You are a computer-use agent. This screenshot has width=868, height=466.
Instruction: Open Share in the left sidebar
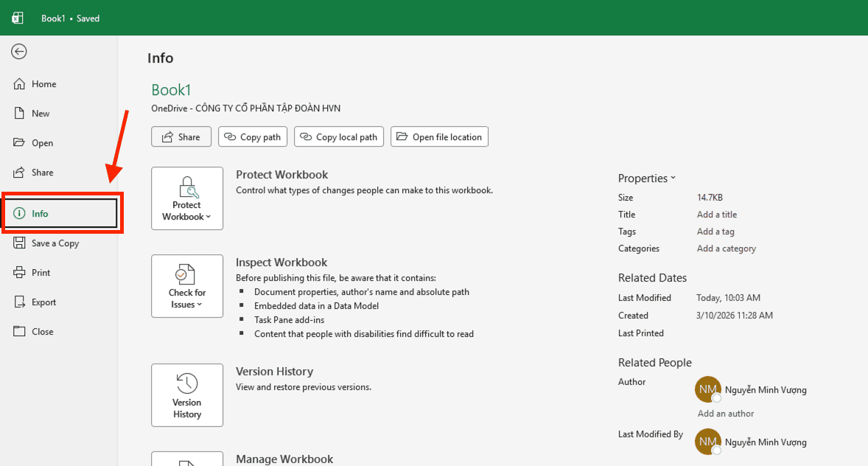(x=42, y=173)
